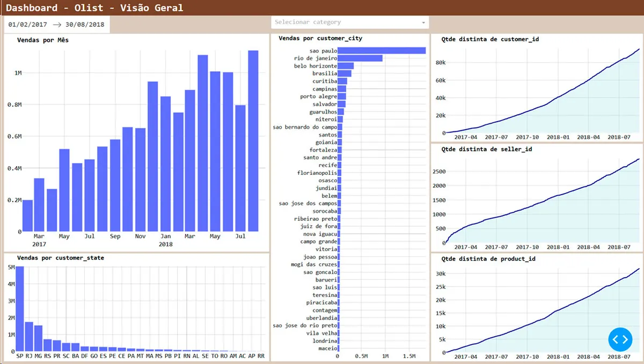Viewport: 644px width, 364px height.
Task: Click 'Qtde distinta de customer_id' title
Action: [490, 39]
